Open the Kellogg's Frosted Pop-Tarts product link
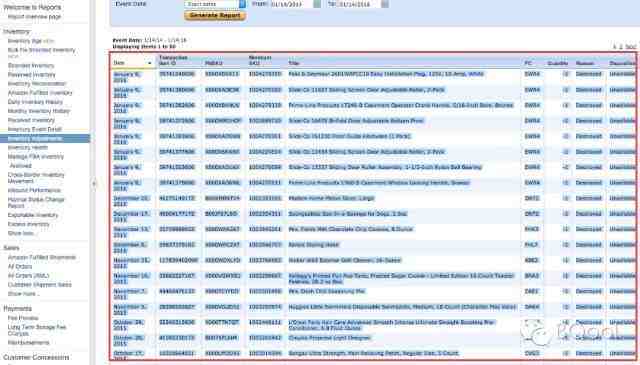 tap(401, 278)
